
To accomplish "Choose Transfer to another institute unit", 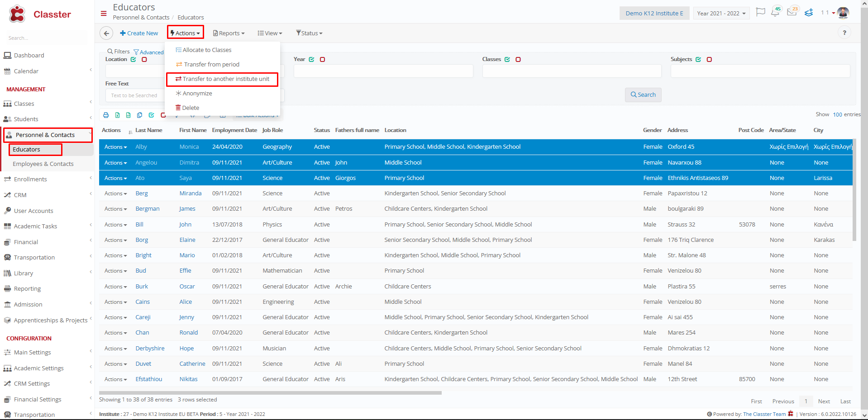I will tap(222, 79).
